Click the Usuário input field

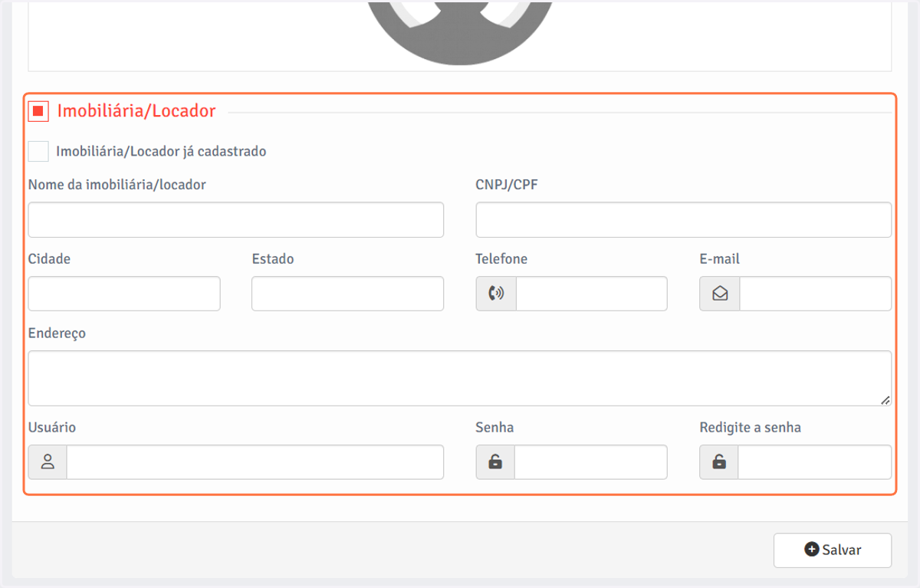[255, 462]
